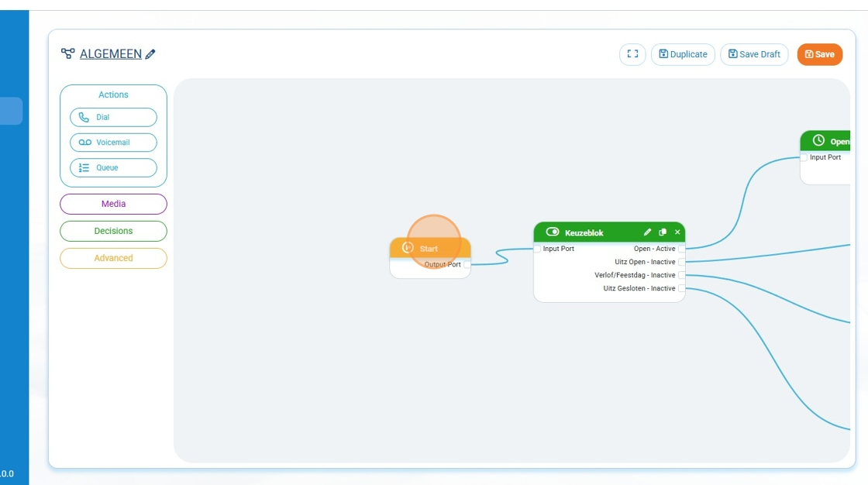The height and width of the screenshot is (485, 868).
Task: Click the flow diagram icon beside title
Action: click(x=68, y=54)
